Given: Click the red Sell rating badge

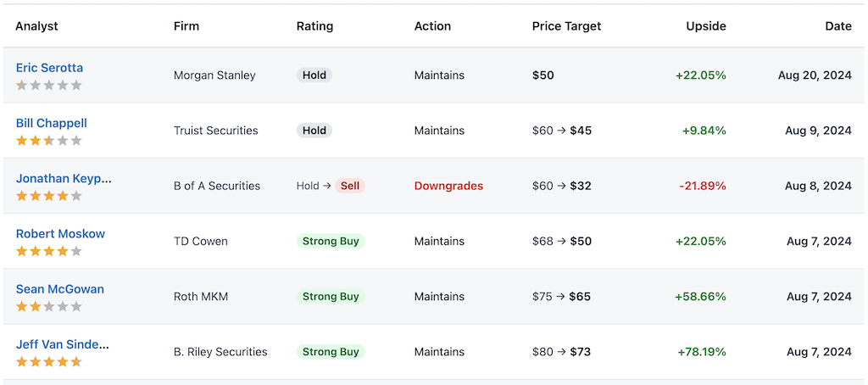Looking at the screenshot, I should pos(350,186).
